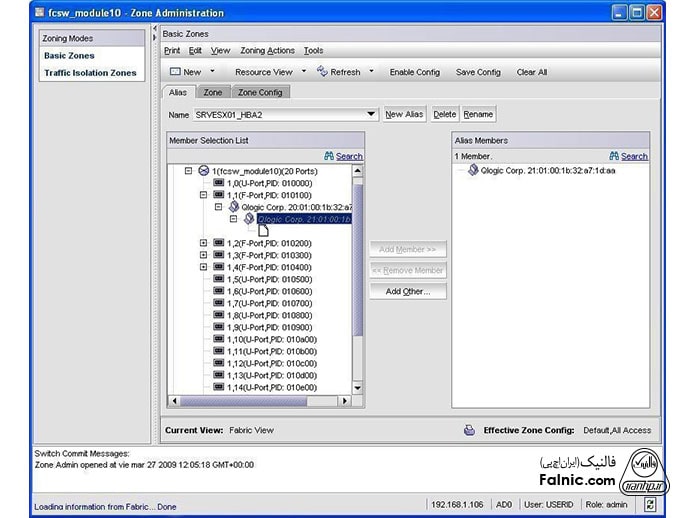Switch to the Zone tab
This screenshot has width=694, height=518.
tap(213, 93)
